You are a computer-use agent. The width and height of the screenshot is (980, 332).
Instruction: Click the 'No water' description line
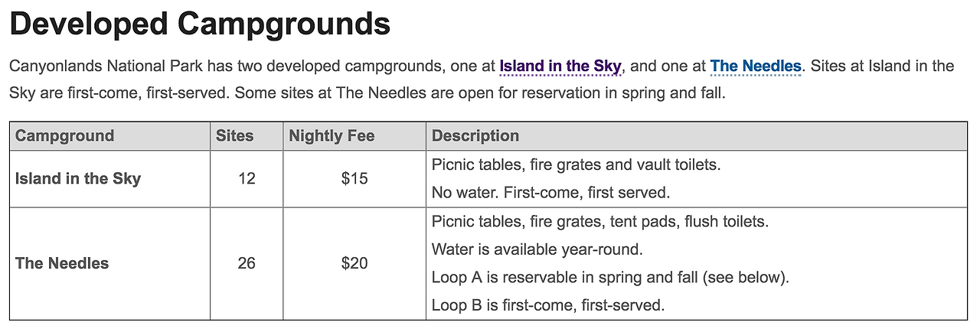(x=551, y=193)
